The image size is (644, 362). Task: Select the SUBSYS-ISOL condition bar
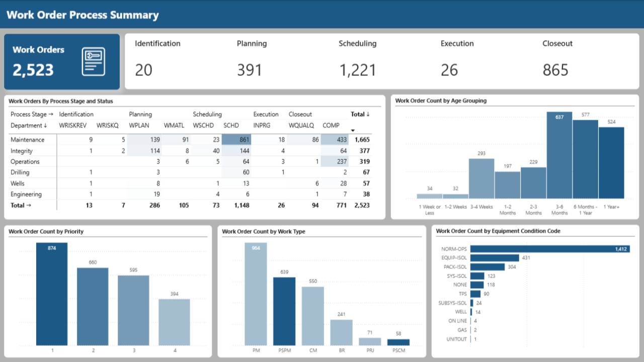click(472, 303)
